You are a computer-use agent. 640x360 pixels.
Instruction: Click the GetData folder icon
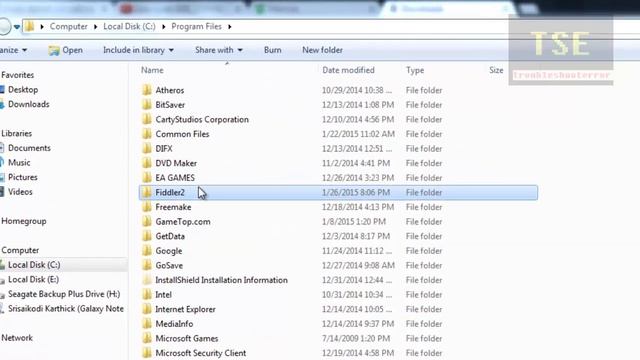tap(147, 236)
